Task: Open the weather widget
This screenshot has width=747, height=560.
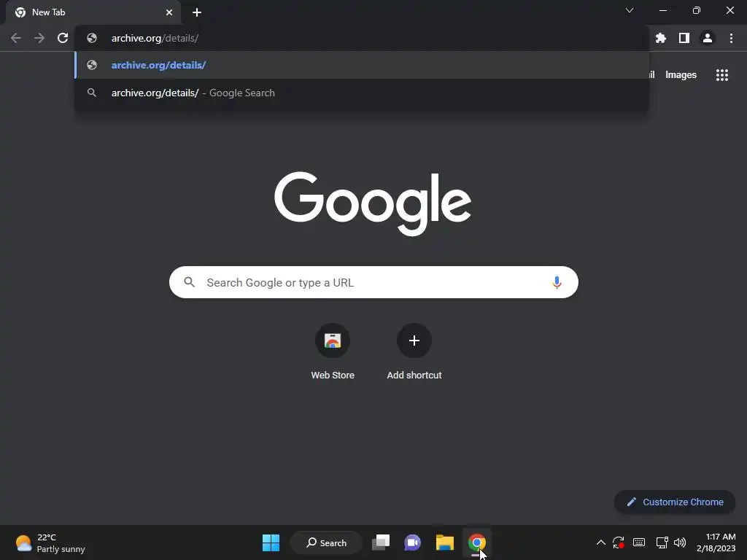Action: click(50, 542)
